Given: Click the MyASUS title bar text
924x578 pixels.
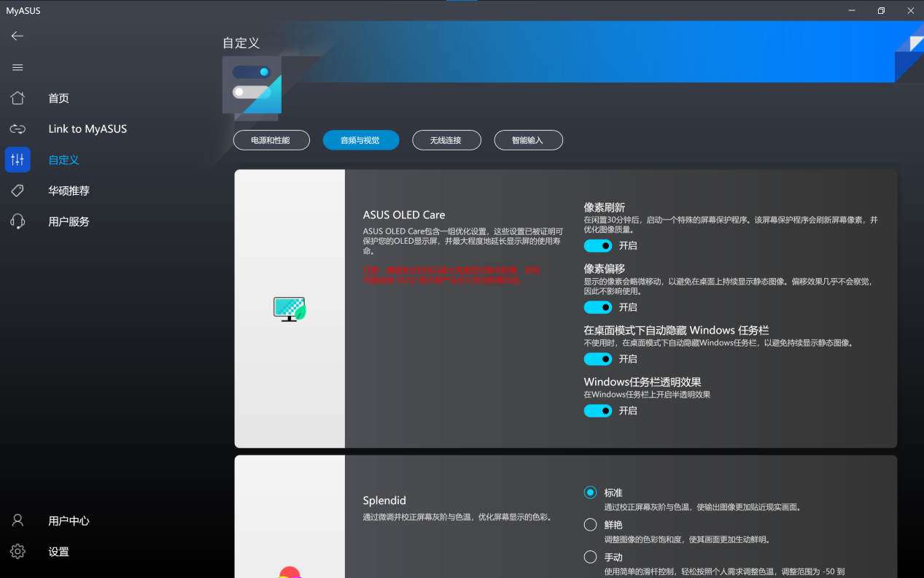Looking at the screenshot, I should tap(24, 10).
